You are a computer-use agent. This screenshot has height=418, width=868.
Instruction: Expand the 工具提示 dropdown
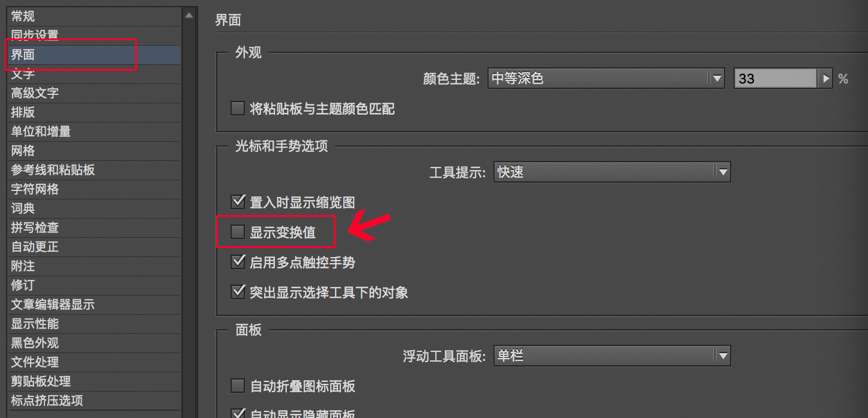point(722,172)
